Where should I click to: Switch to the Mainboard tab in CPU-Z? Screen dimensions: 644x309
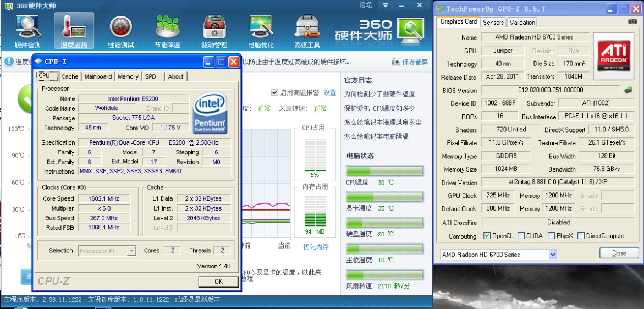tap(98, 77)
